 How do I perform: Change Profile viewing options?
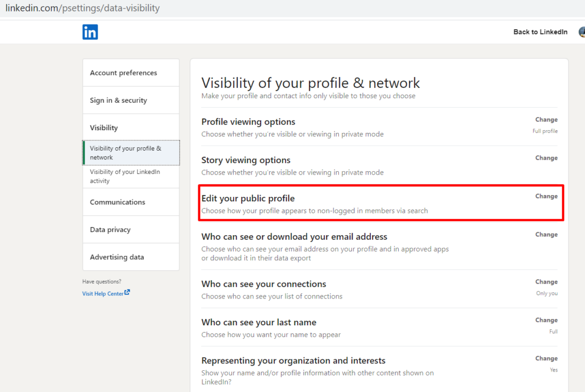pyautogui.click(x=546, y=120)
